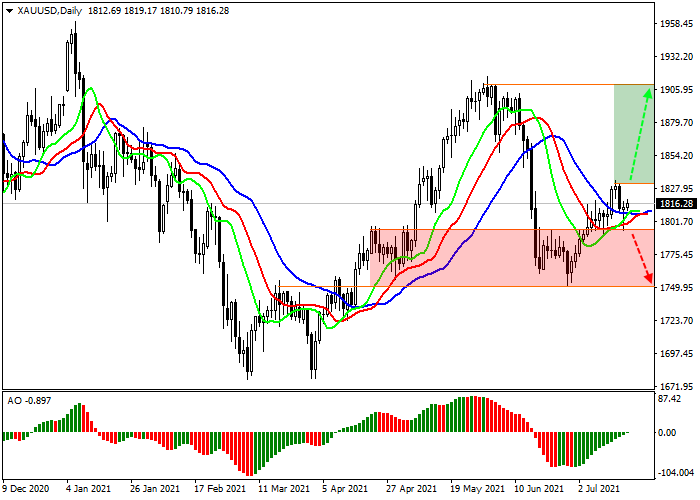Click the 1932.20 price axis label

click(x=676, y=57)
